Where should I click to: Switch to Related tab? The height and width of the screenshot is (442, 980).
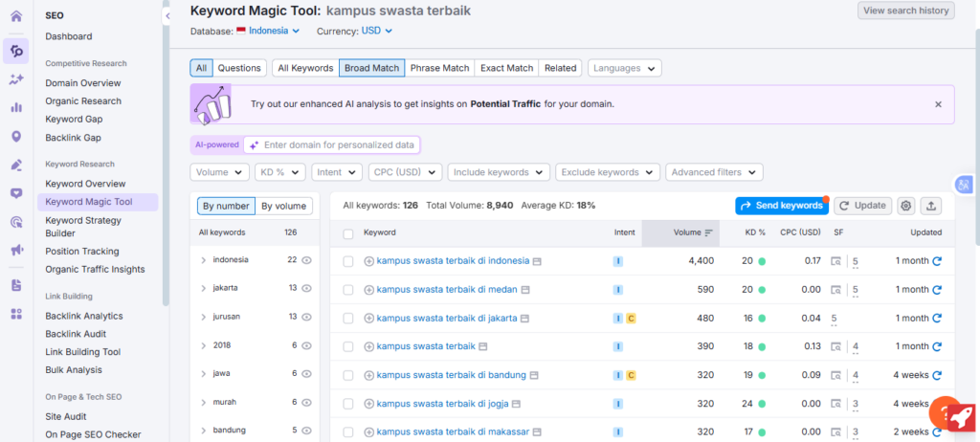[x=560, y=68]
